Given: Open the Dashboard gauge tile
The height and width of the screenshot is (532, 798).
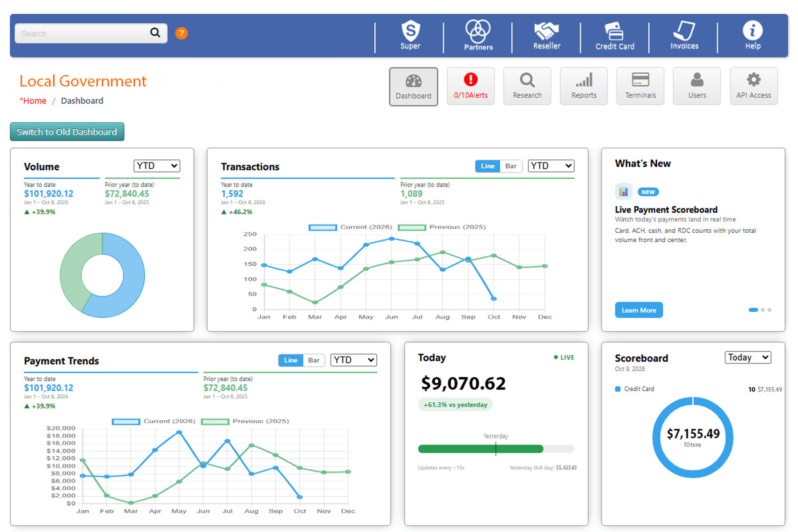Looking at the screenshot, I should [x=413, y=86].
